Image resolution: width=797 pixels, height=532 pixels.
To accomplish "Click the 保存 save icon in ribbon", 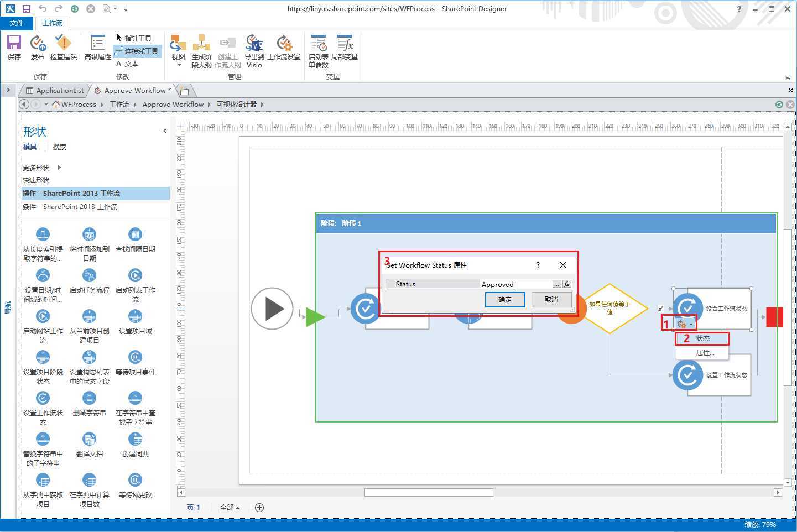I will pos(14,48).
